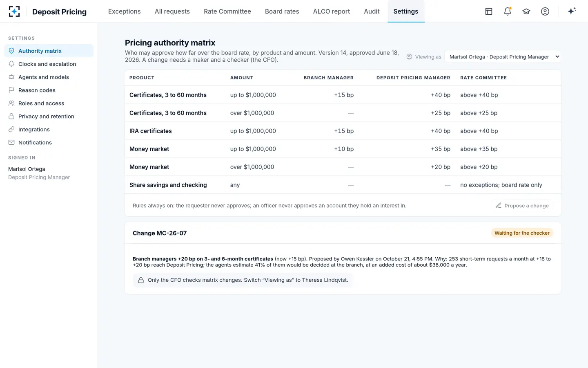This screenshot has height=368, width=588.
Task: Click the lock icon in CFO checker notice
Action: (x=141, y=280)
